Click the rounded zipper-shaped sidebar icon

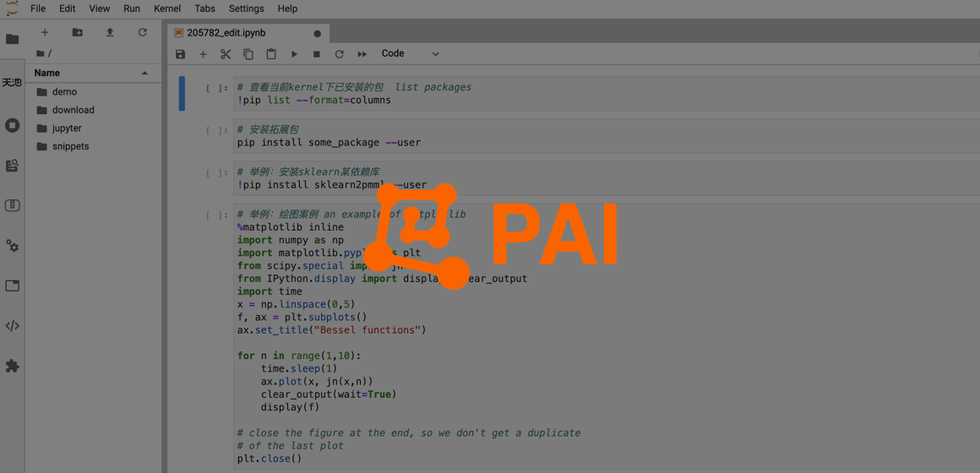[13, 205]
